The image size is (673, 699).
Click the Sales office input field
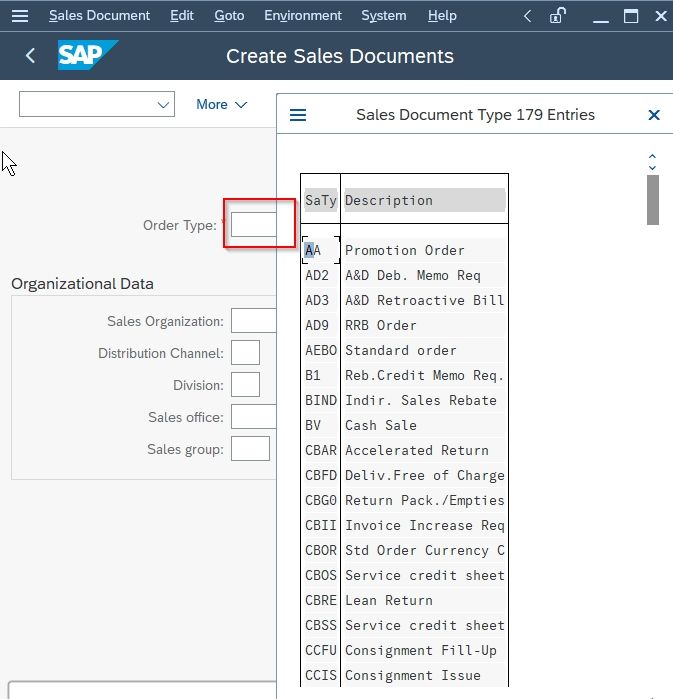[254, 417]
